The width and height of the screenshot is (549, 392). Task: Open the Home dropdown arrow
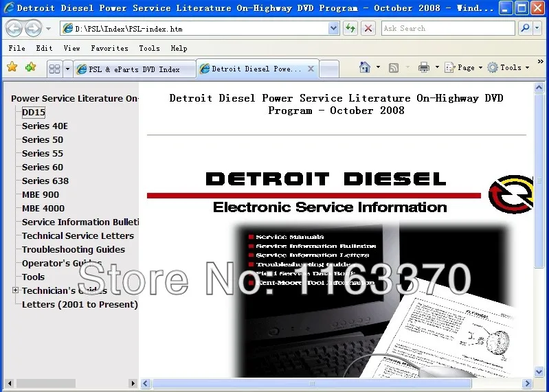click(x=378, y=67)
